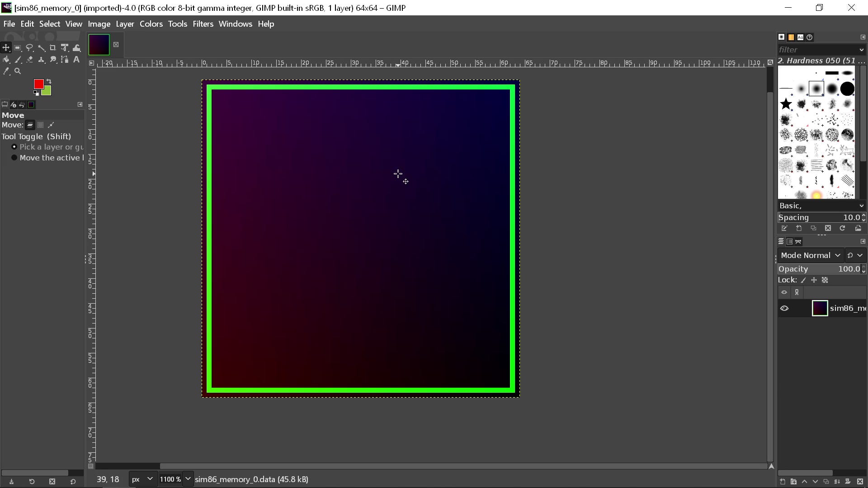This screenshot has height=488, width=868.
Task: Select the Text tool
Action: pyautogui.click(x=76, y=59)
